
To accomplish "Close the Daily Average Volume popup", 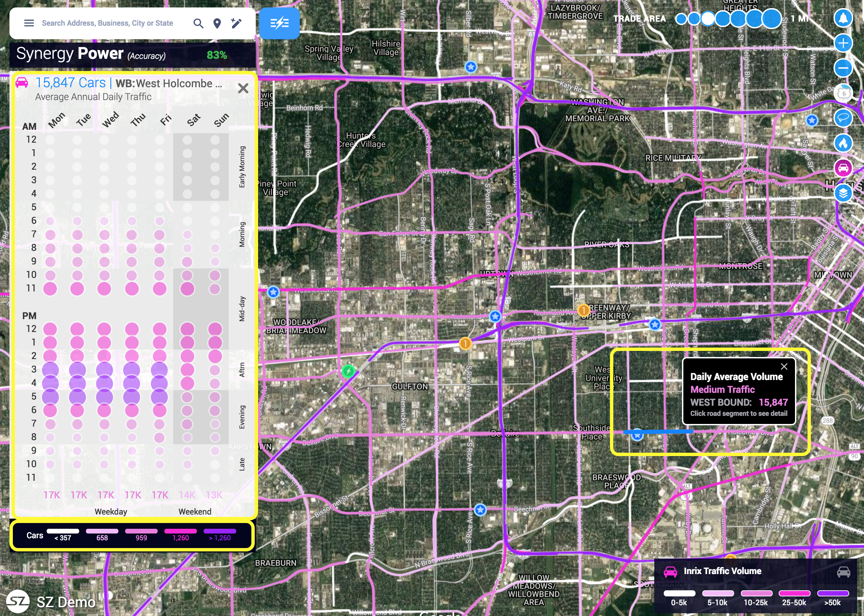I will coord(784,366).
